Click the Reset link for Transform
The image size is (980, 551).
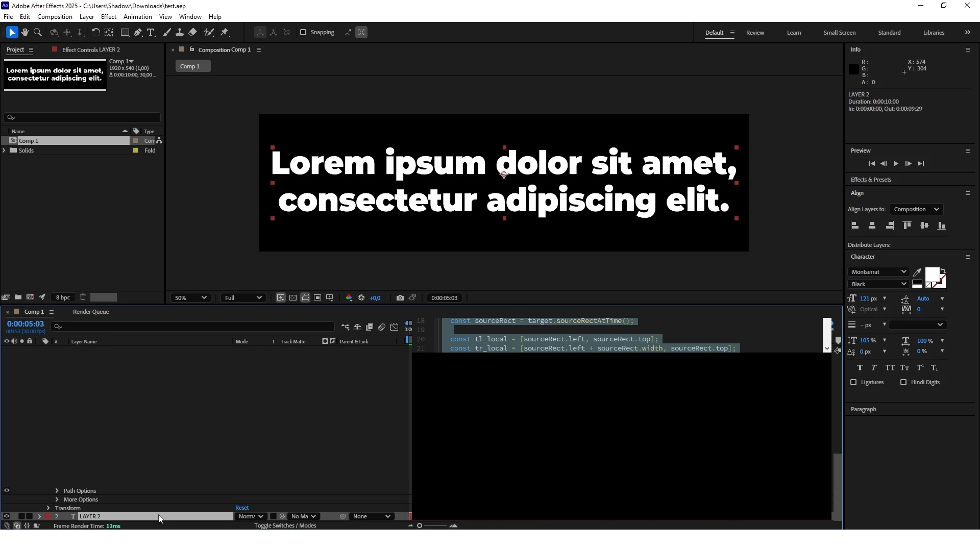click(x=242, y=508)
